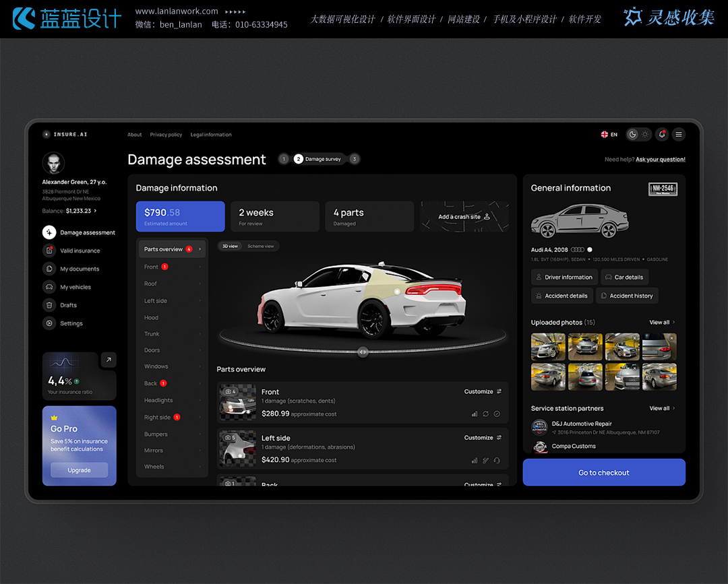Open Drafts trash icon in sidebar
The image size is (728, 584).
(49, 305)
